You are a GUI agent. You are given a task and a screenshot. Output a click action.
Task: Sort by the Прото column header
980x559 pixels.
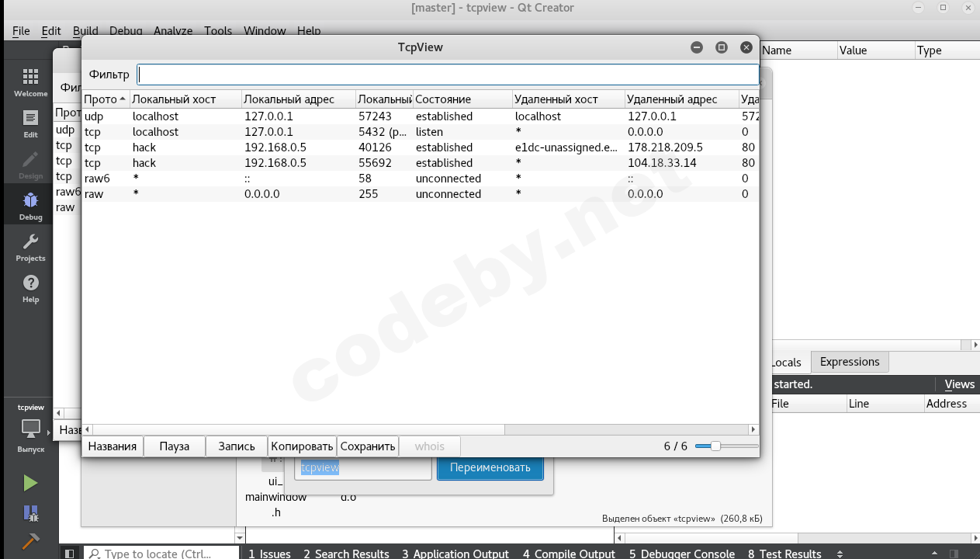(105, 99)
